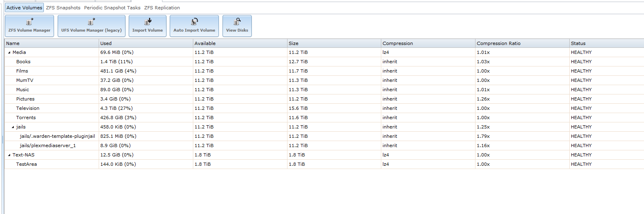Select the Music dataset

[x=324, y=90]
